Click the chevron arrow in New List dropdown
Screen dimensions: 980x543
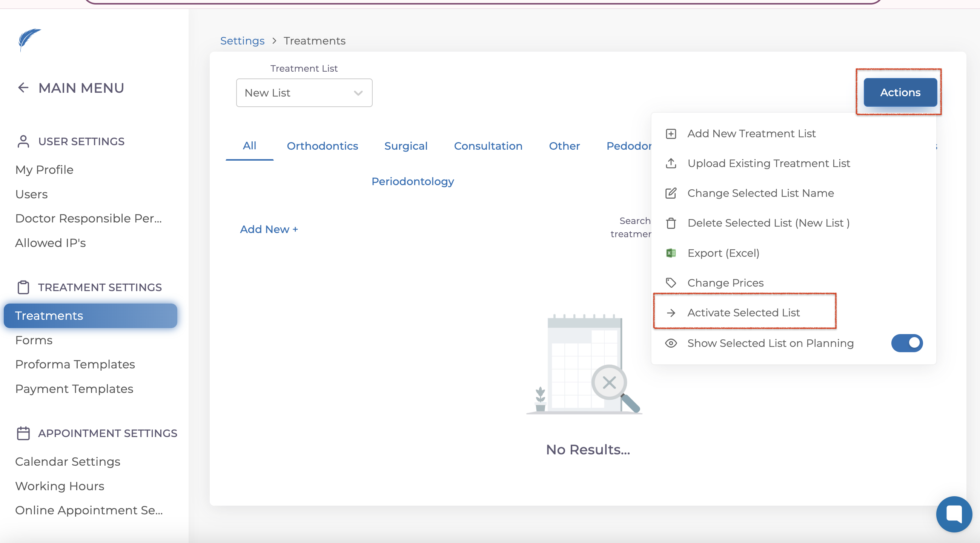[x=358, y=93]
